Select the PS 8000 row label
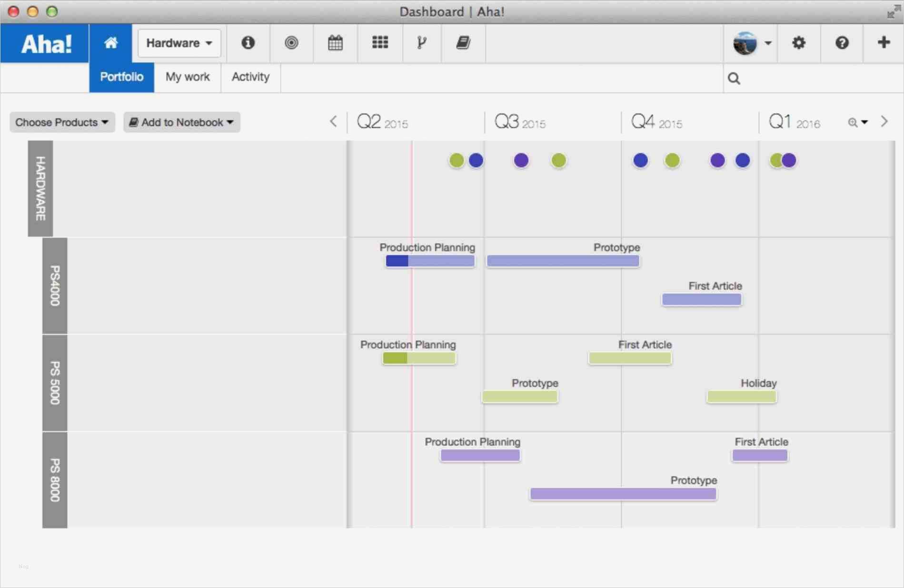Viewport: 904px width, 588px height. pos(55,480)
